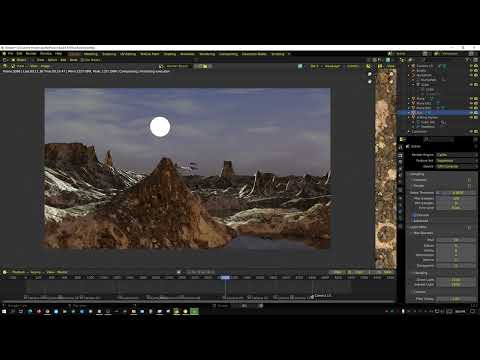This screenshot has width=480, height=360.
Task: Click the Noise Threshold value field
Action: pos(457,193)
